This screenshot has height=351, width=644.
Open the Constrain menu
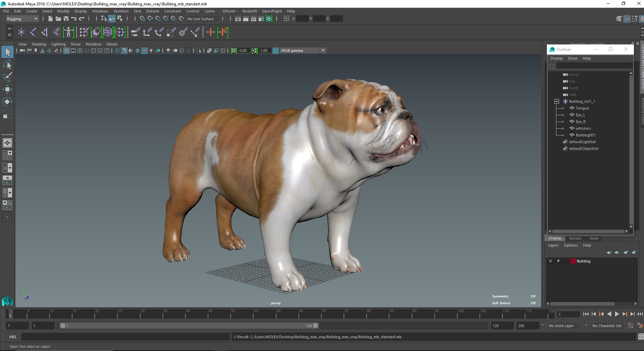tap(173, 11)
